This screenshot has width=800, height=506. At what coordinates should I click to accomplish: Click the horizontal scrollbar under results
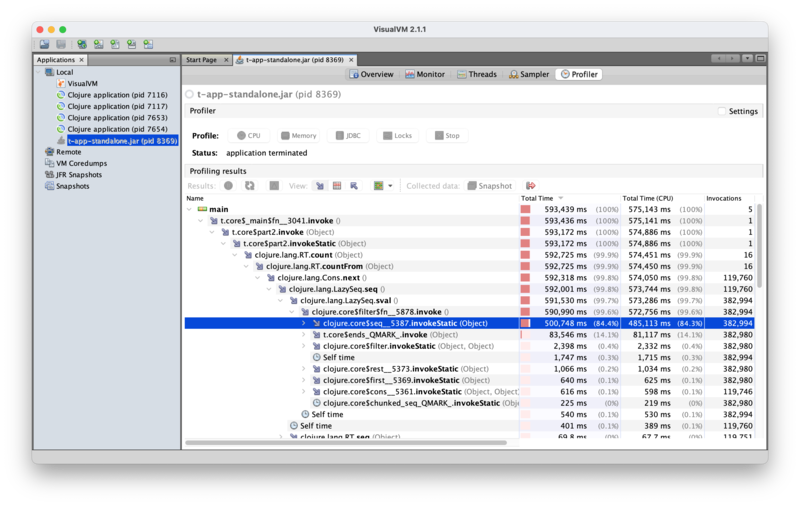(x=346, y=443)
